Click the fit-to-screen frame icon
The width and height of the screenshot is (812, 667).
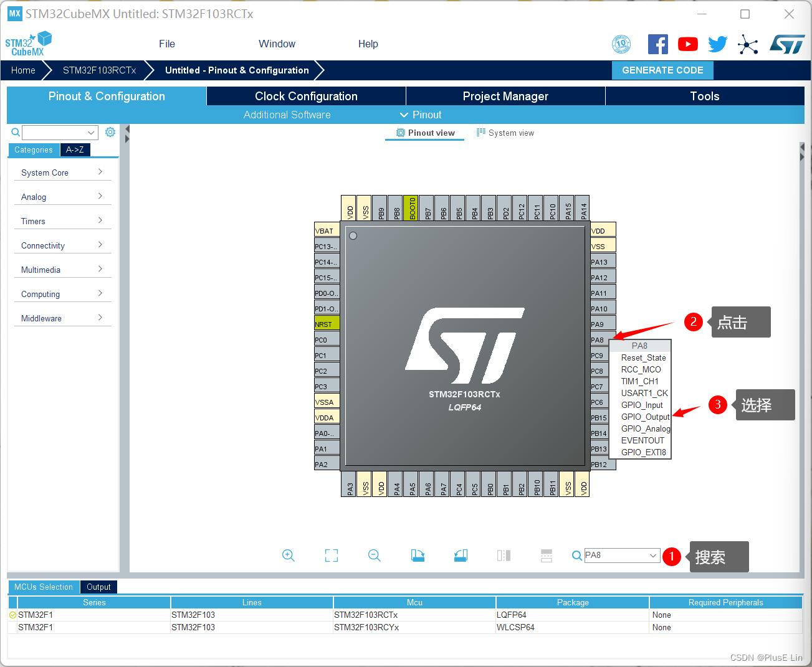pyautogui.click(x=332, y=556)
